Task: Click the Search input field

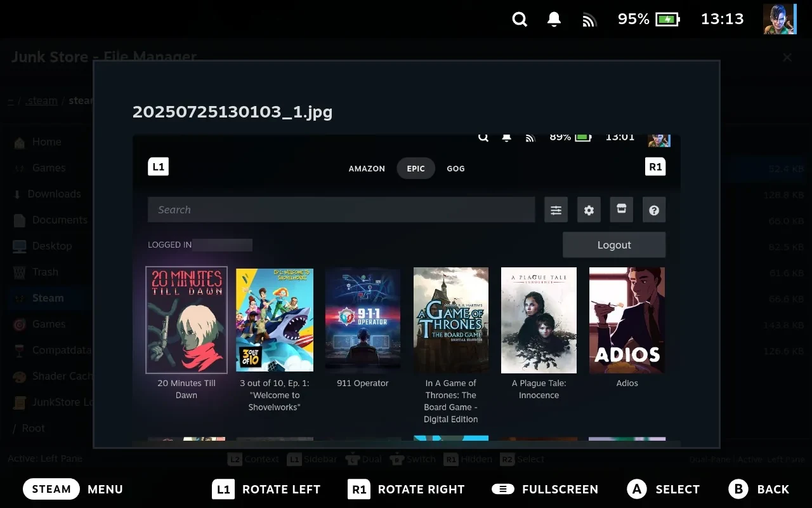Action: (x=341, y=210)
